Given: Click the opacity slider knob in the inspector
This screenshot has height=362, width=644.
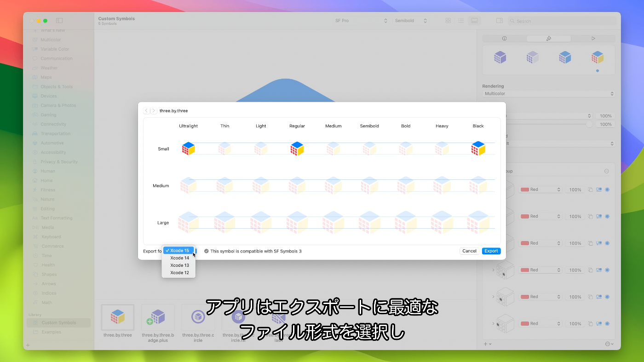Looking at the screenshot, I should pyautogui.click(x=589, y=124).
